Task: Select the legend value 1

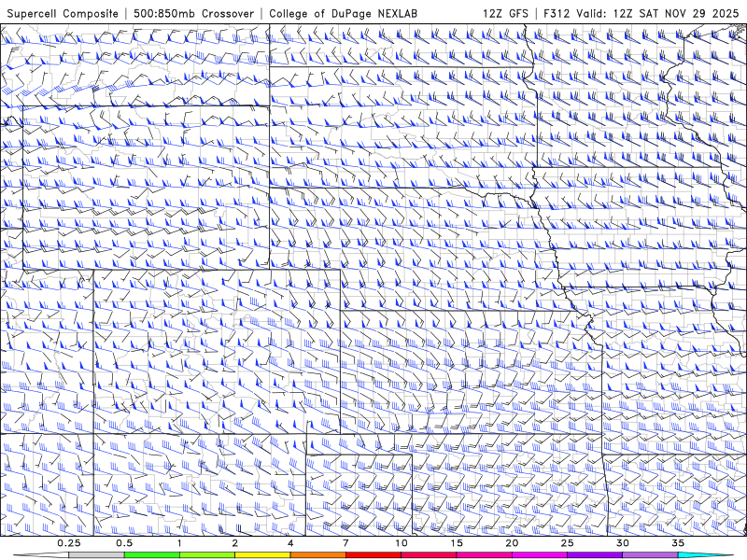Action: click(179, 543)
